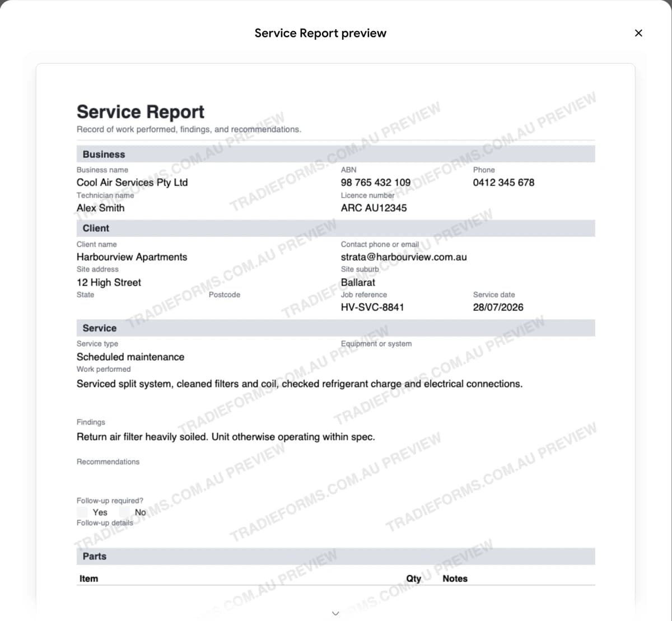This screenshot has height=621, width=672.
Task: Select the Parts section header
Action: tap(335, 556)
